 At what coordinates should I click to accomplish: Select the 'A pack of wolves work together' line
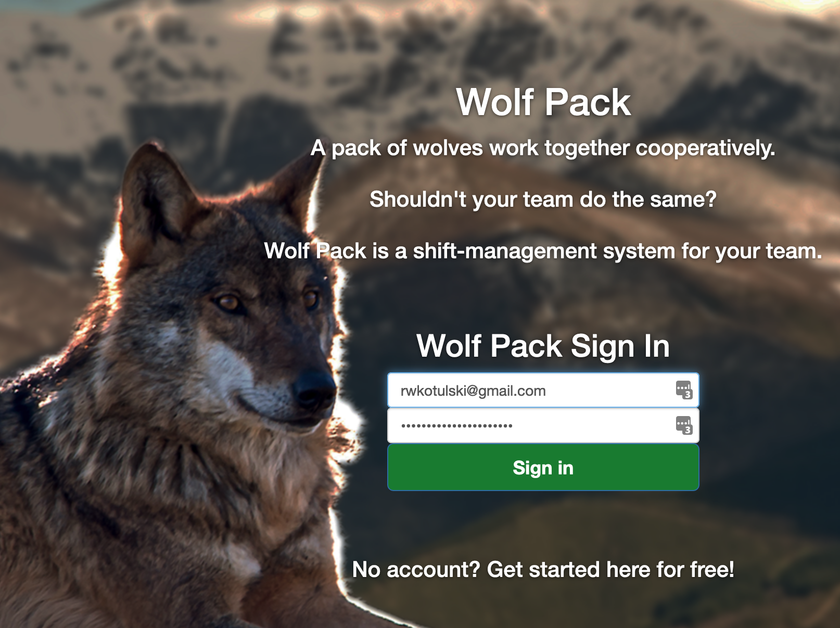click(543, 148)
